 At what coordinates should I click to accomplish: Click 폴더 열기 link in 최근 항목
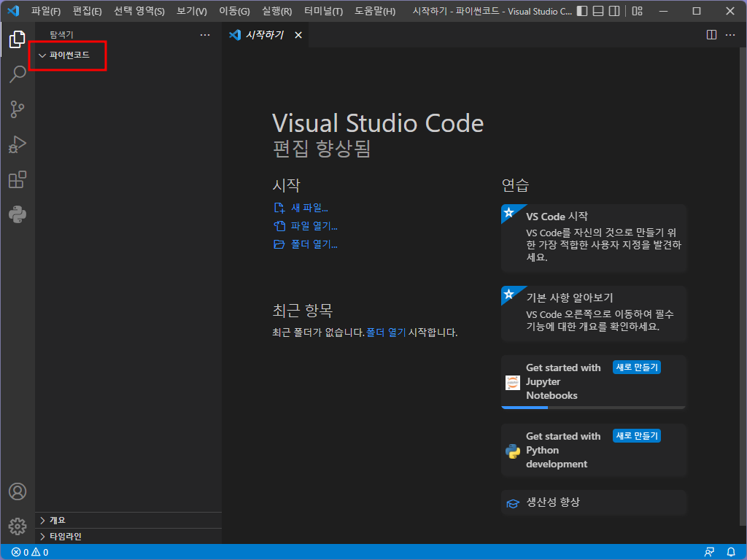click(386, 332)
